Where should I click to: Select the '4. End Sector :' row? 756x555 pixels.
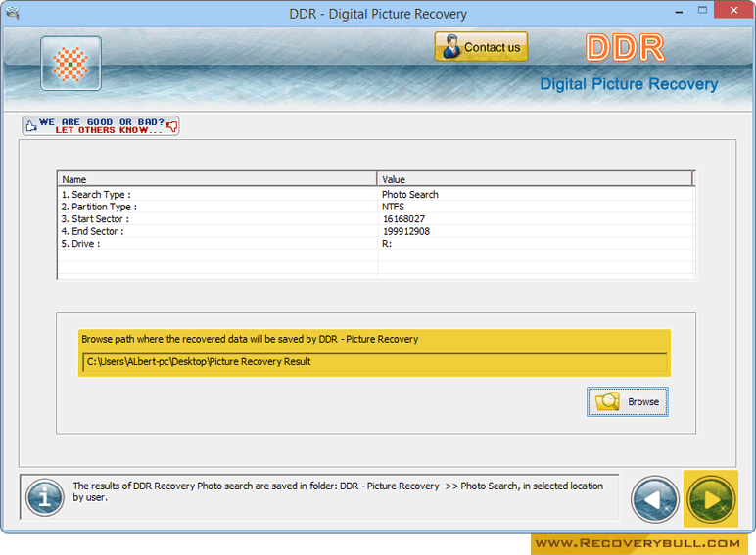(x=376, y=231)
